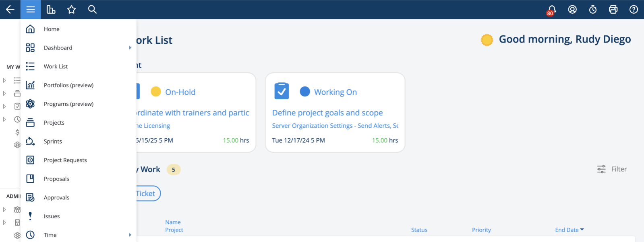
Task: Sort by End Date column dropdown
Action: (x=569, y=230)
